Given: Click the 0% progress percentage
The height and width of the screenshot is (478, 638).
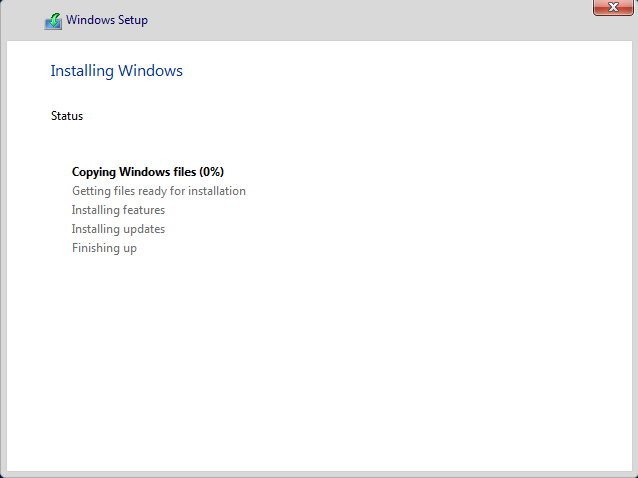Looking at the screenshot, I should click(211, 172).
